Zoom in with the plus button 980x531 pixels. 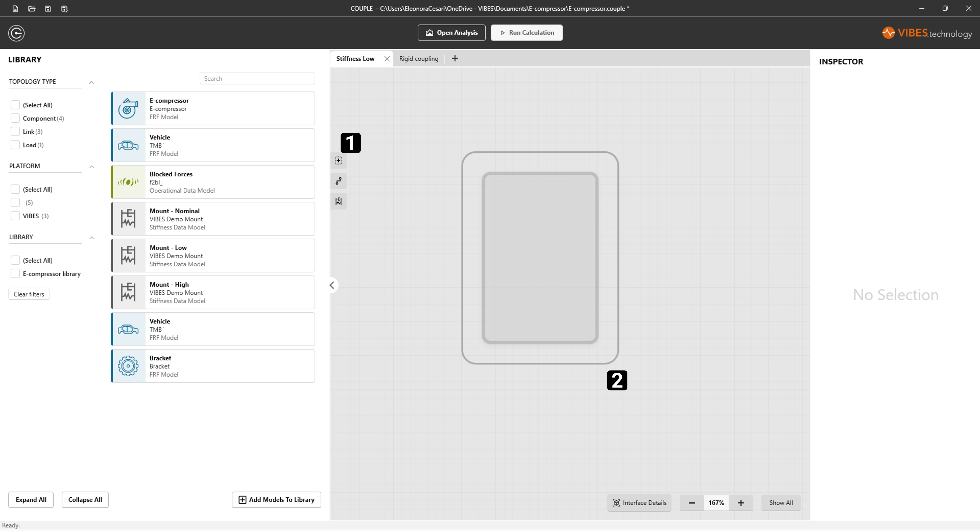point(741,503)
